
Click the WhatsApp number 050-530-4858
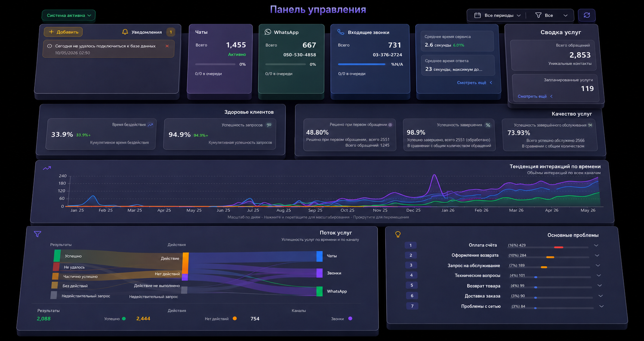(300, 55)
